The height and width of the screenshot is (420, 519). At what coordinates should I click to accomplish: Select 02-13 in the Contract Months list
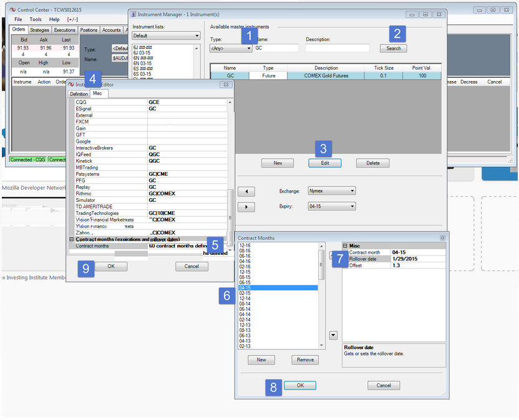(x=278, y=346)
